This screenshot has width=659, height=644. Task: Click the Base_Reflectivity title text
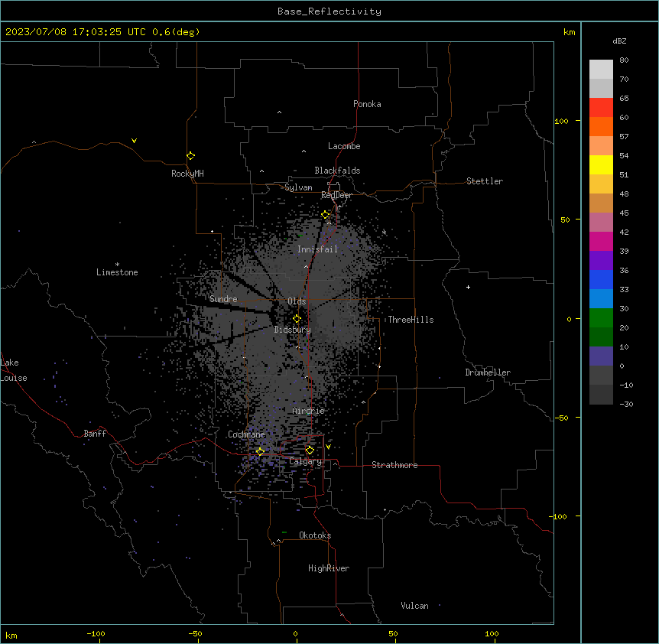(329, 11)
